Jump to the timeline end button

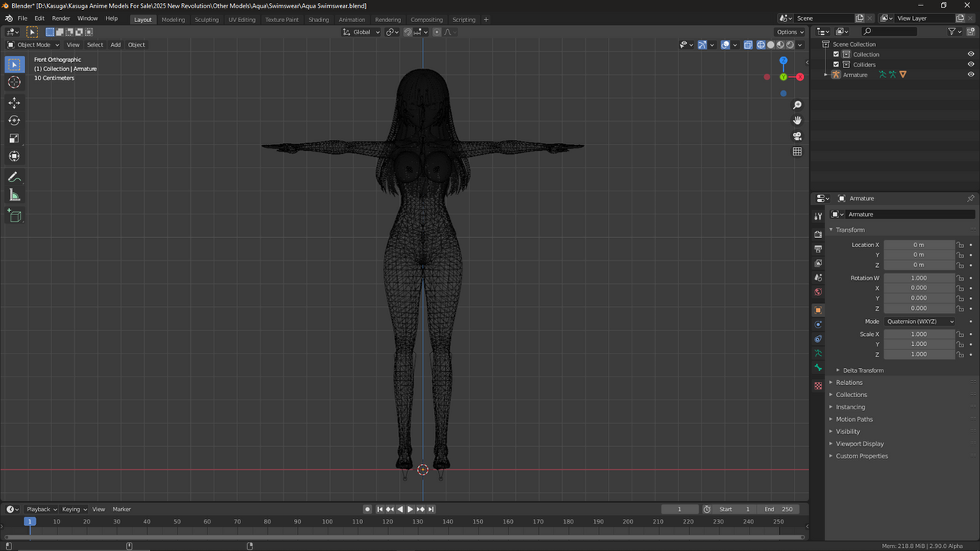coord(431,509)
